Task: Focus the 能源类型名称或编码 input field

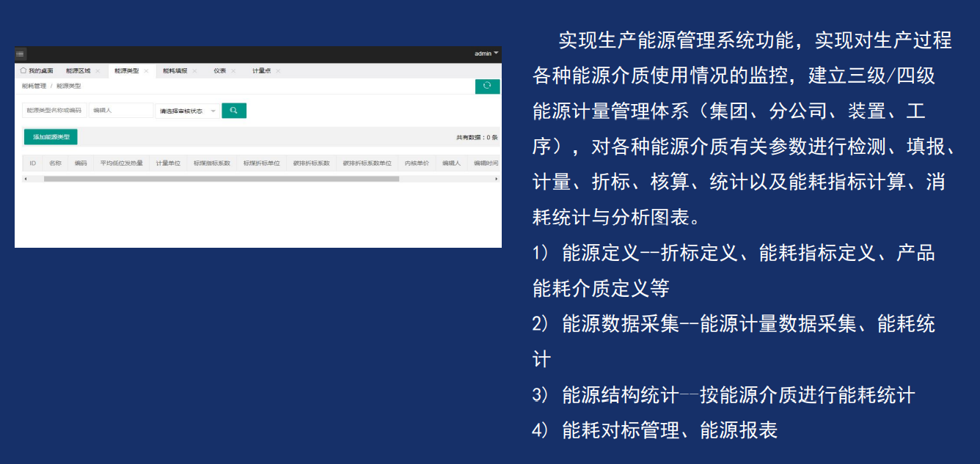Action: pyautogui.click(x=54, y=111)
